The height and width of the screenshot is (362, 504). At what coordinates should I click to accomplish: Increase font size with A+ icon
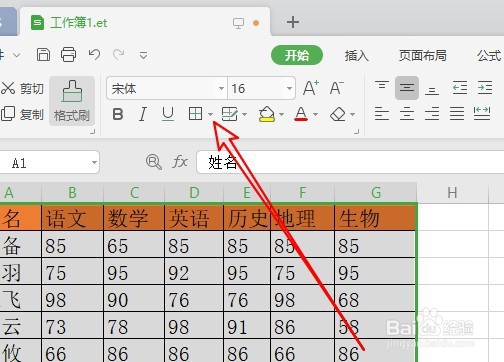coord(311,88)
